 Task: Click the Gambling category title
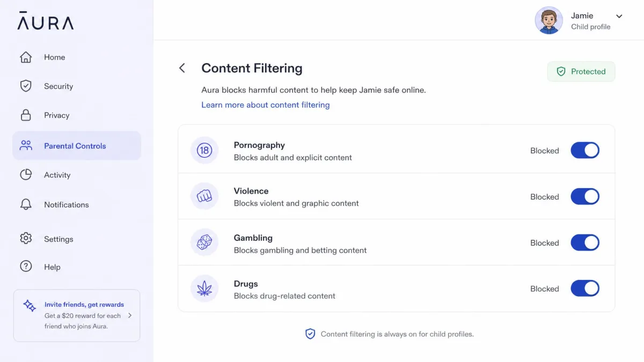click(253, 238)
